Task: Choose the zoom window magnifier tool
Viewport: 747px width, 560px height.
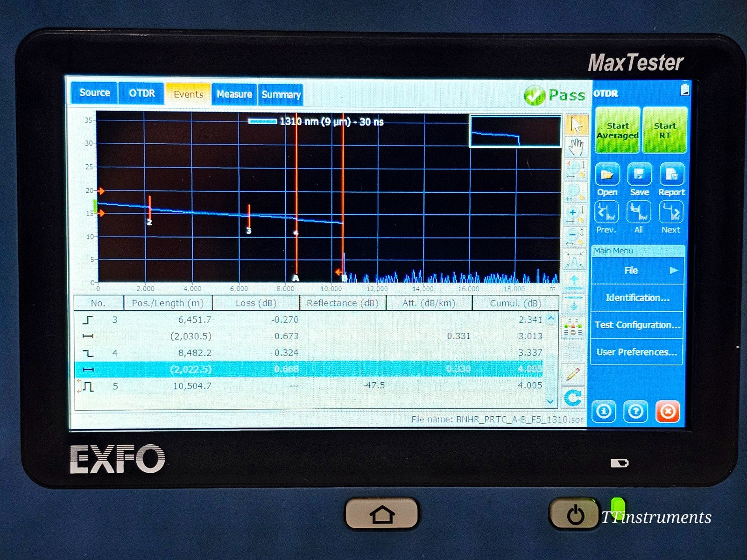Action: coord(575,169)
